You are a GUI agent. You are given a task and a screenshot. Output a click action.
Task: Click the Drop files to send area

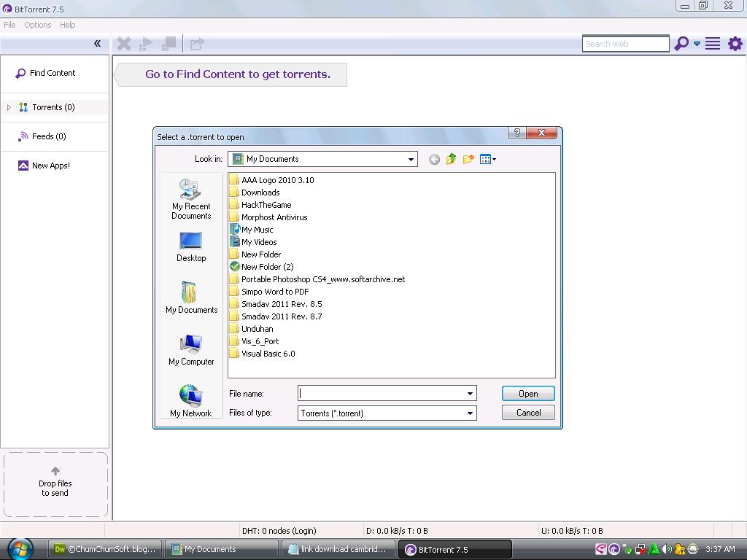click(x=55, y=484)
